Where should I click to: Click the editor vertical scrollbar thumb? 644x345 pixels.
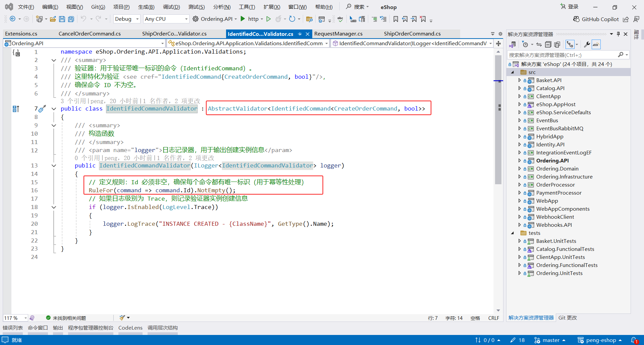coord(498,120)
